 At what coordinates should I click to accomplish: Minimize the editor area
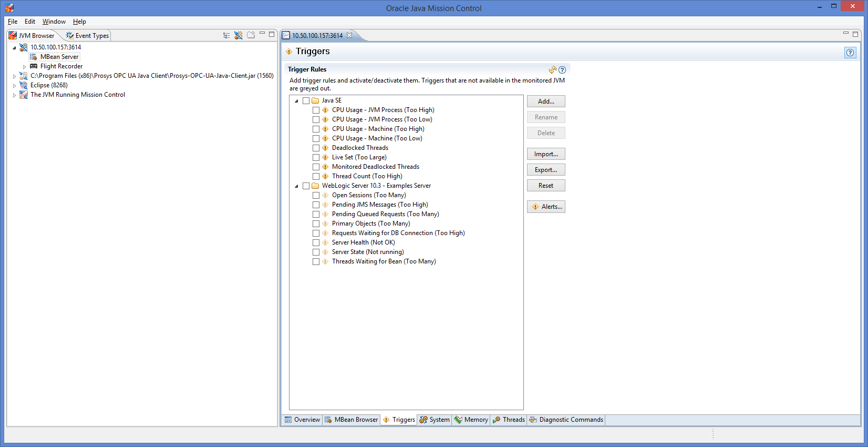(846, 34)
